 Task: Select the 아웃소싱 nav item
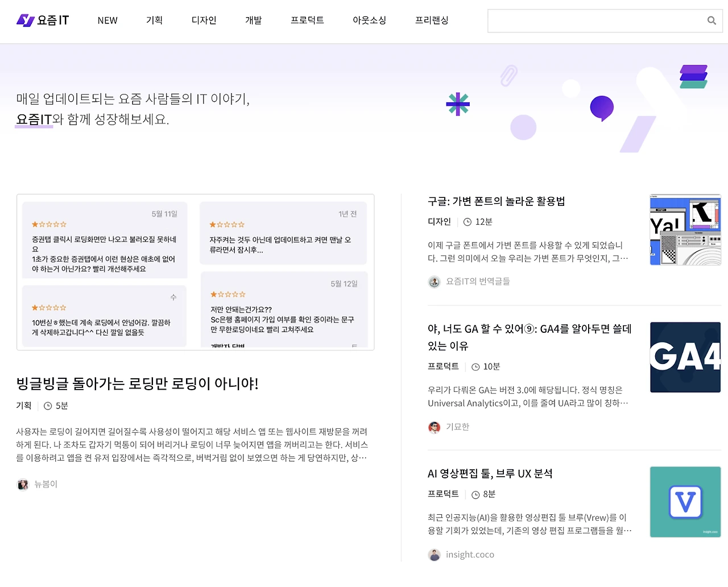click(x=370, y=20)
